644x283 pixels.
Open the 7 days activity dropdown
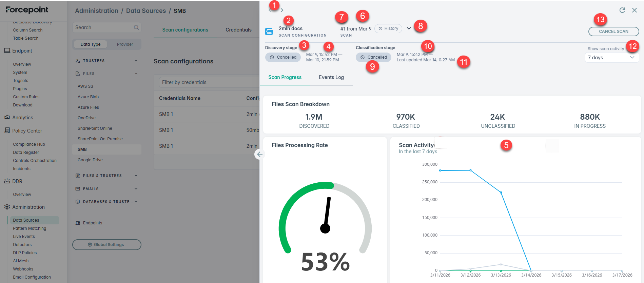coord(611,58)
